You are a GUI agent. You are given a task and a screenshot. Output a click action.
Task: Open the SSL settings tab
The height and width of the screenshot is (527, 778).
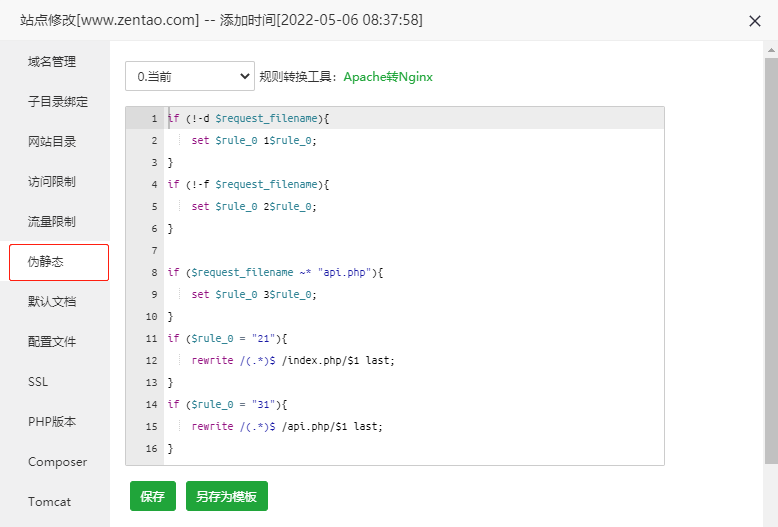coord(38,382)
